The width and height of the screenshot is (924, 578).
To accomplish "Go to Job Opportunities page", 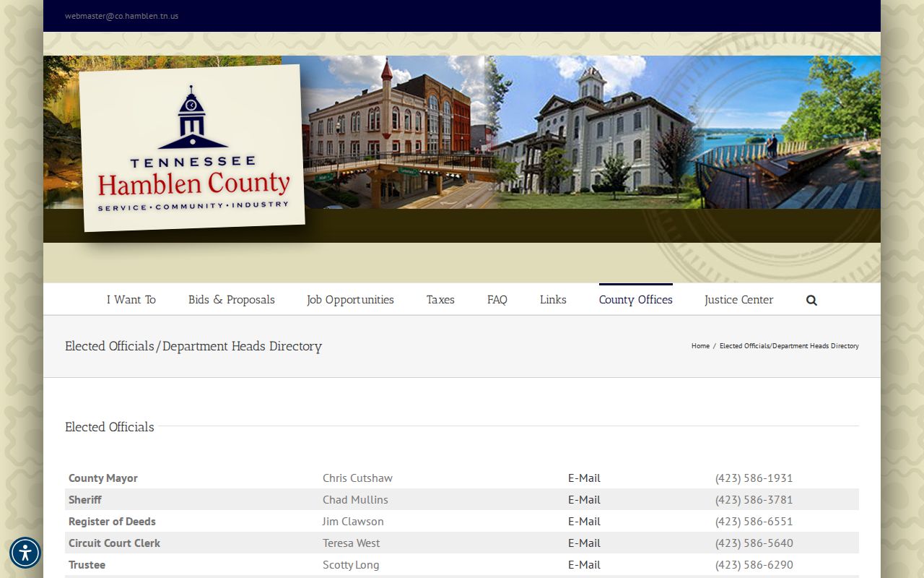I will pos(350,299).
